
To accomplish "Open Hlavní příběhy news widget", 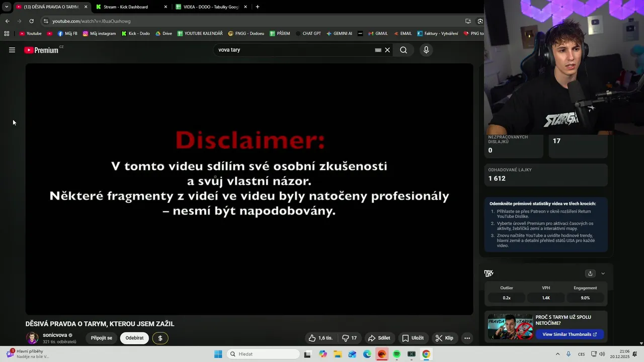I will (x=28, y=354).
